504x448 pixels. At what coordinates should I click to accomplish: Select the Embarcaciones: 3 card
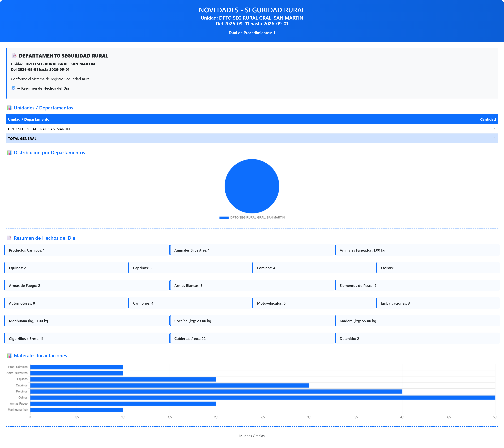click(x=438, y=303)
